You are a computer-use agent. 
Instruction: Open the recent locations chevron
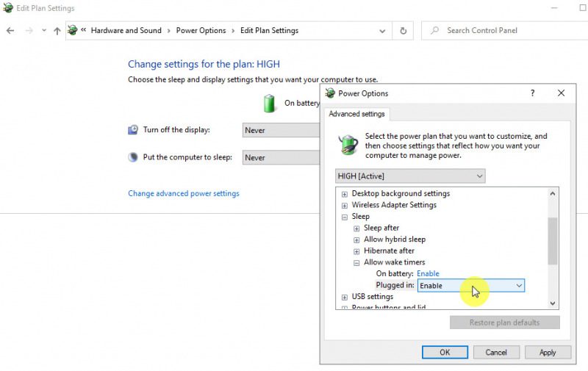[44, 30]
